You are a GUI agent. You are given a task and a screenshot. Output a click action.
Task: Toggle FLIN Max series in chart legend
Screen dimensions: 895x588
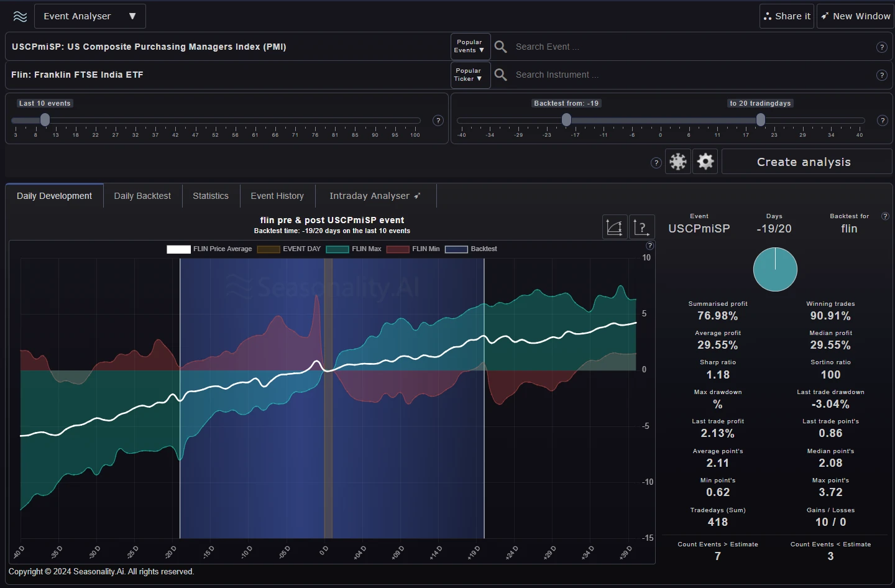click(x=354, y=249)
